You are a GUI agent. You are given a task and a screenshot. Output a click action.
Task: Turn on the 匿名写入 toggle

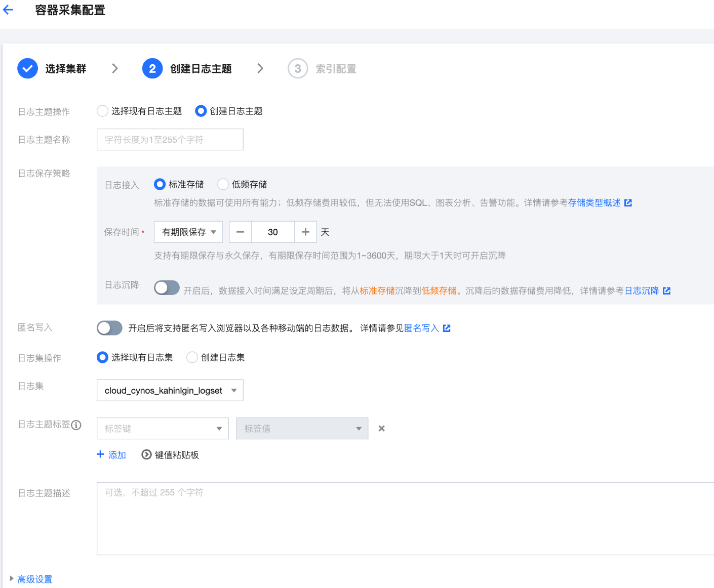click(109, 328)
